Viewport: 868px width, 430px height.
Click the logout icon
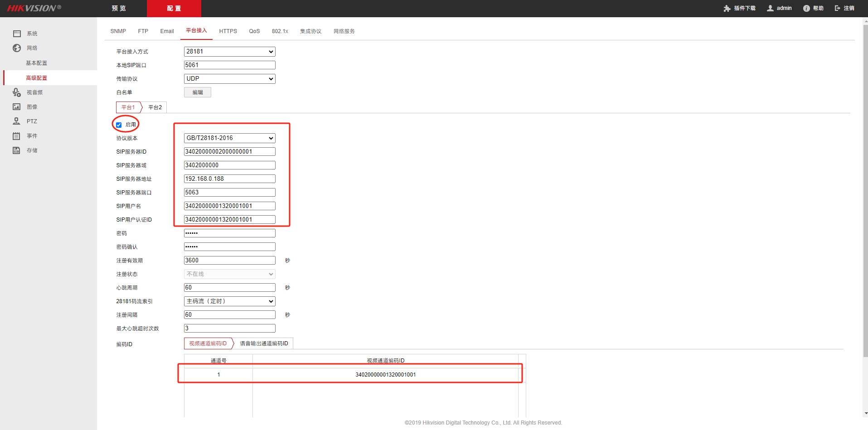pos(837,8)
